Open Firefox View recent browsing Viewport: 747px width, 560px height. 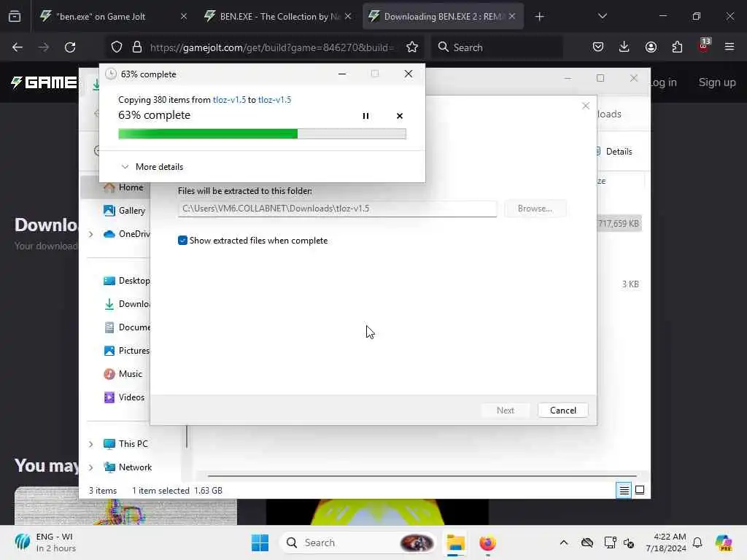point(15,17)
